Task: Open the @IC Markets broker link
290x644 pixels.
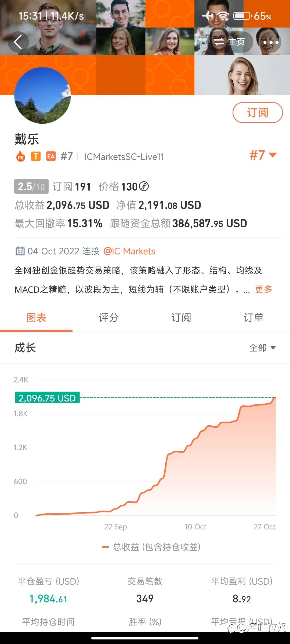Action: click(129, 251)
